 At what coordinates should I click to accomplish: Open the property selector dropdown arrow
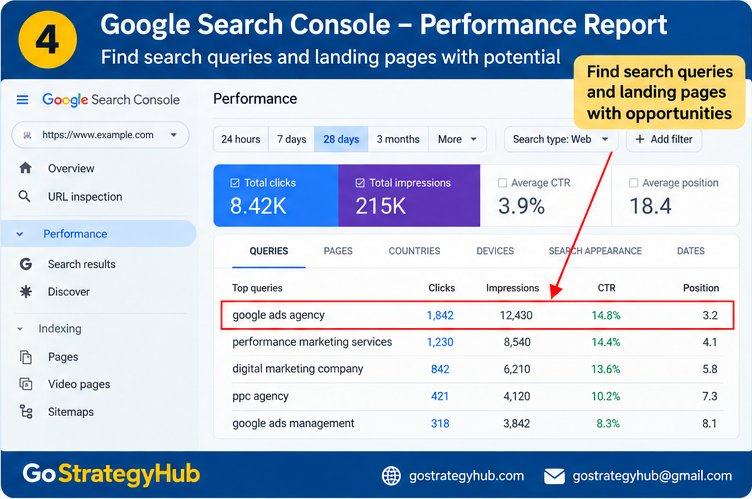coord(174,135)
